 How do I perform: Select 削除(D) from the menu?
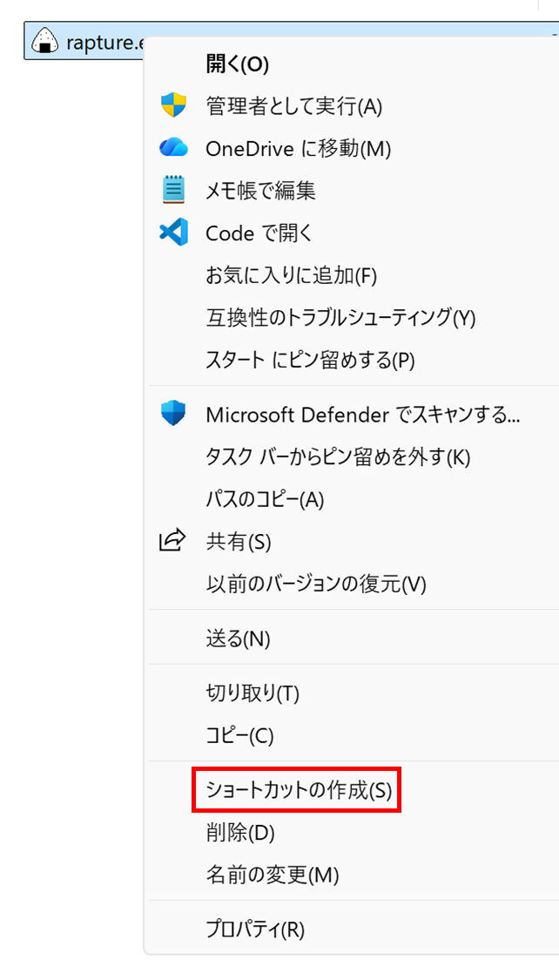click(239, 833)
